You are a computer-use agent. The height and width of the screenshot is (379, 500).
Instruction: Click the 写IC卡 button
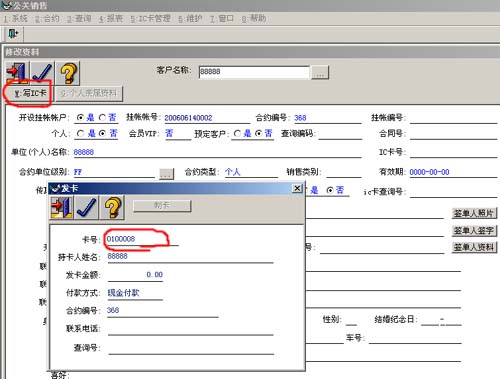coord(30,93)
